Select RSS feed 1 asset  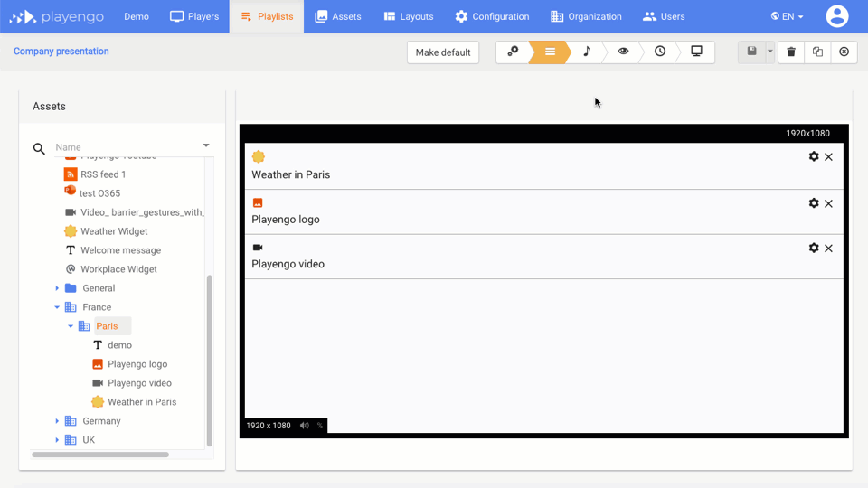95,174
